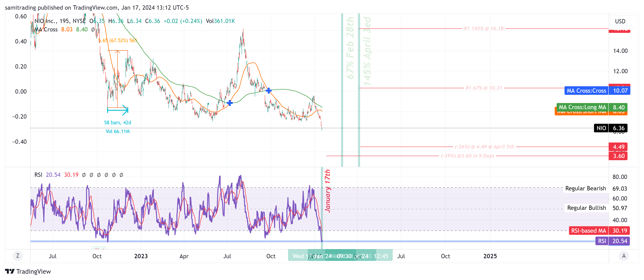Click the 2023 label on the time axis

pos(141,256)
